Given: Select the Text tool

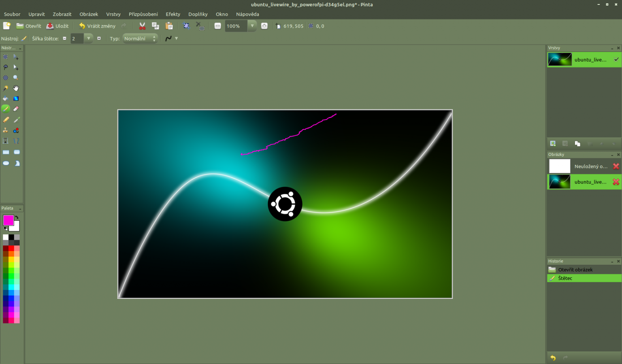Looking at the screenshot, I should (6, 140).
